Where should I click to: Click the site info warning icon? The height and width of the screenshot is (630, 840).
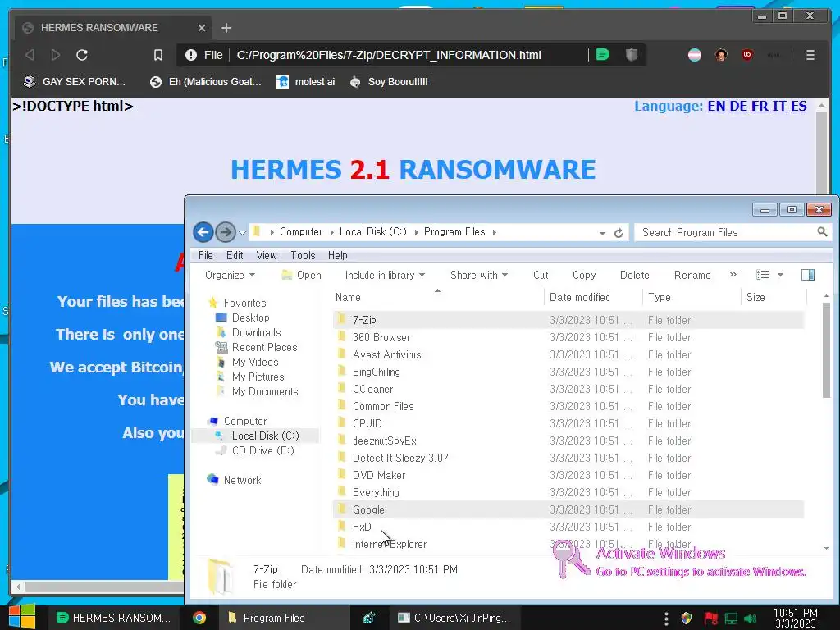pos(190,55)
